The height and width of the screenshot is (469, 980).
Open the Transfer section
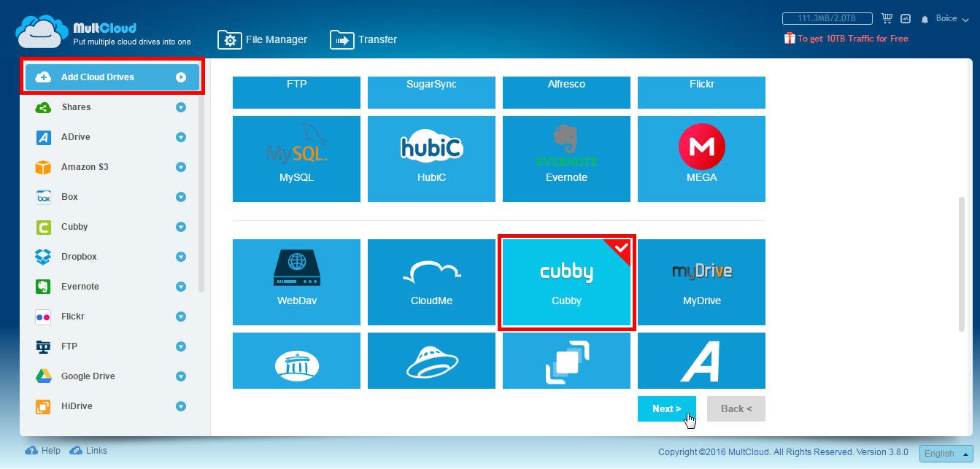coord(363,39)
